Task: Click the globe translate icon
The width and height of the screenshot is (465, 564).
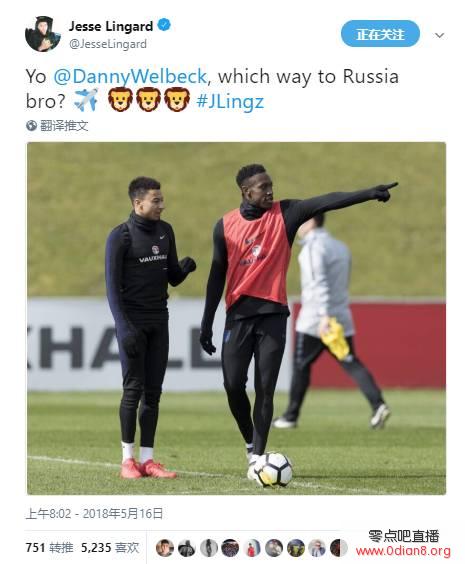Action: (x=31, y=126)
